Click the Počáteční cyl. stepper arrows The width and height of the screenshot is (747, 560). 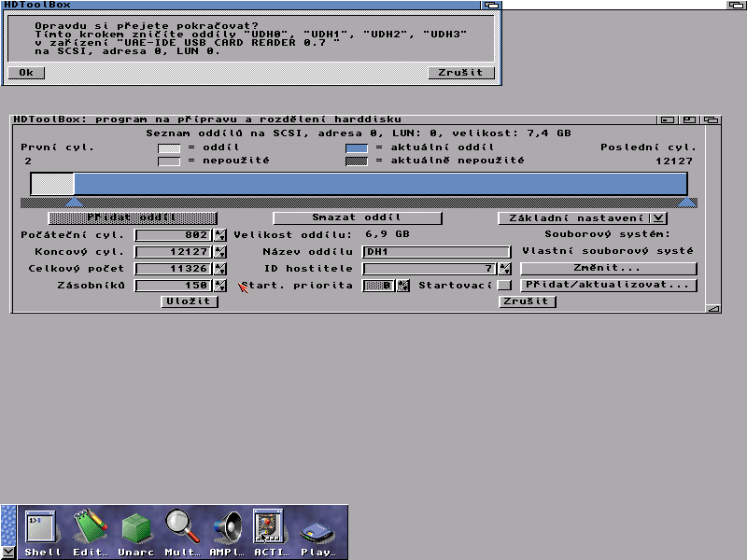click(220, 235)
